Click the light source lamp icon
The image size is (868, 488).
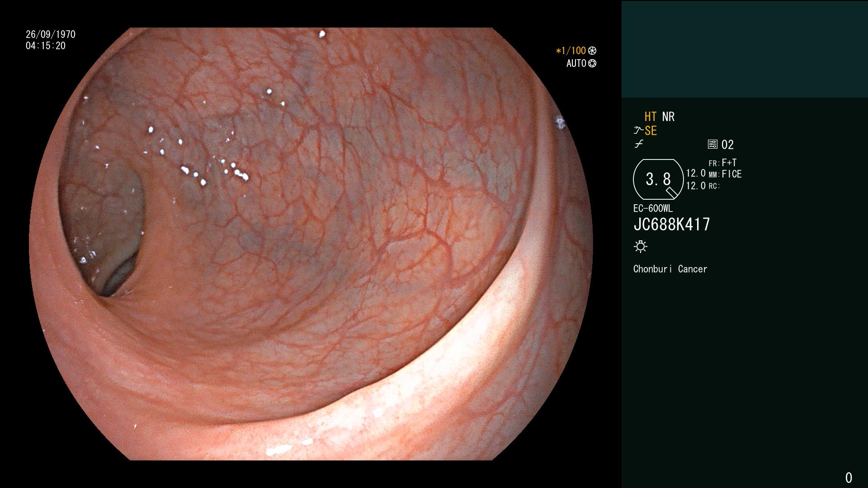coord(641,247)
